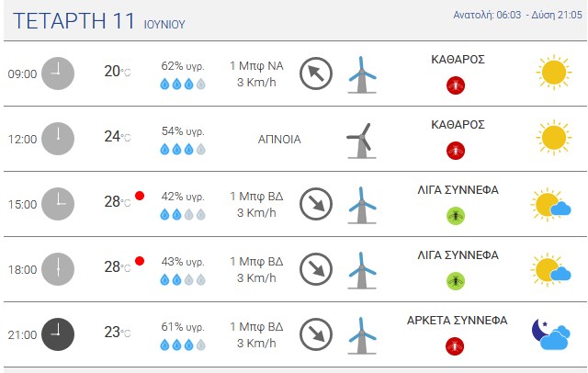Click the wind direction arrow at 21:00
This screenshot has height=373, width=588.
(x=316, y=334)
